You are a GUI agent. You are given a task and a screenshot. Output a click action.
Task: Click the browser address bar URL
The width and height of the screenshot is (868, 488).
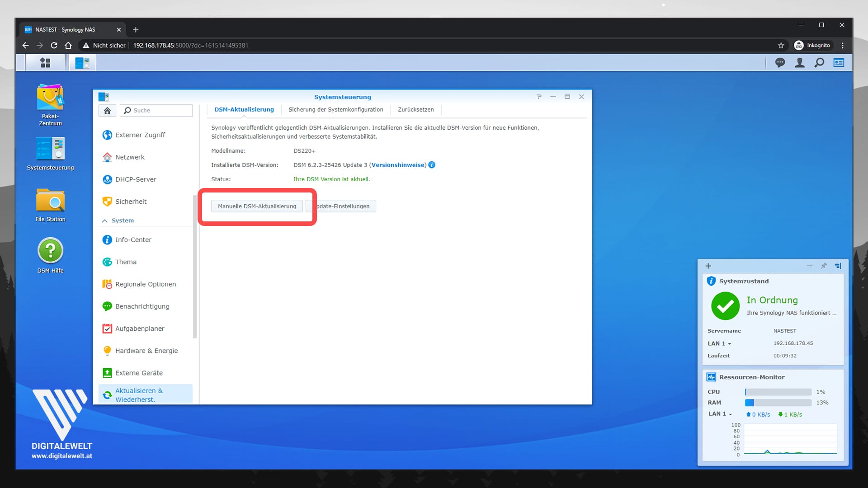click(x=190, y=46)
